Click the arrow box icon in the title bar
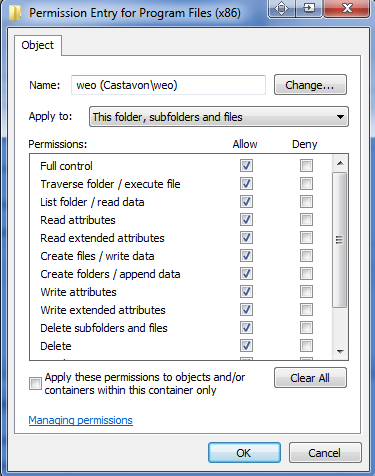The height and width of the screenshot is (476, 375). [x=309, y=8]
